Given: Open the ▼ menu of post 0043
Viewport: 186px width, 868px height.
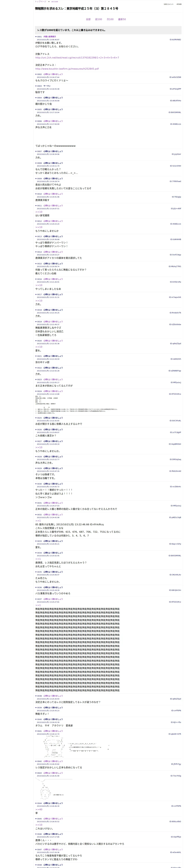Looking at the screenshot, I should coord(36,773).
